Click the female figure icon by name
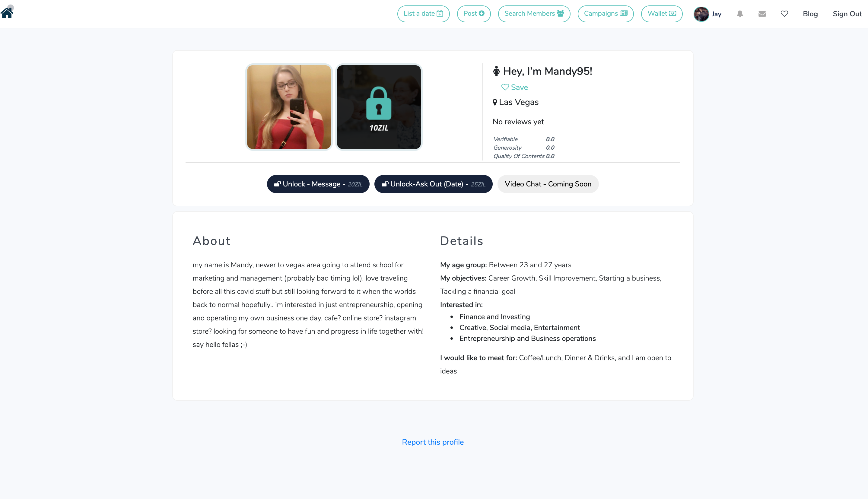This screenshot has height=499, width=868. coord(496,71)
